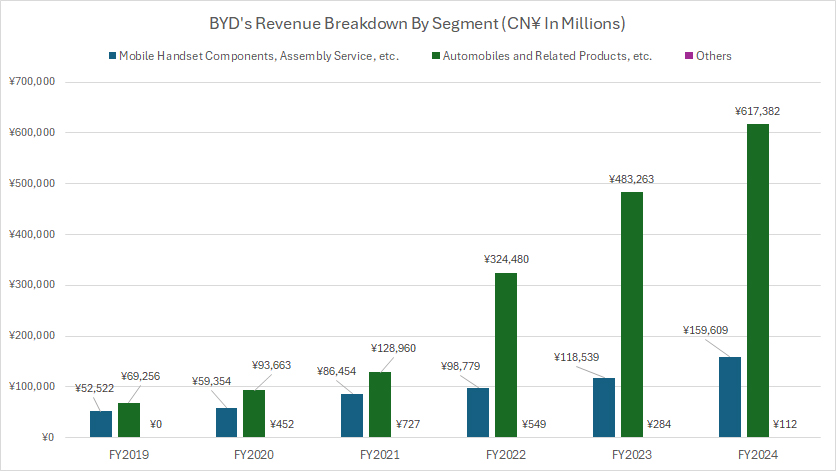
Task: Click the FY2024 category label
Action: [758, 455]
